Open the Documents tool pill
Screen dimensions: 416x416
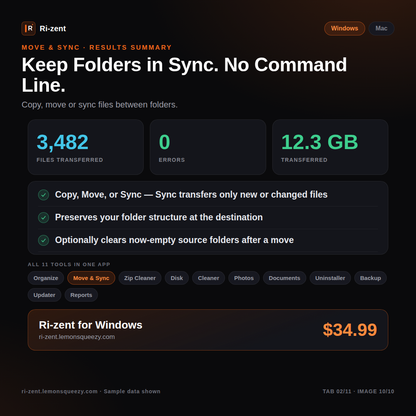click(x=284, y=278)
